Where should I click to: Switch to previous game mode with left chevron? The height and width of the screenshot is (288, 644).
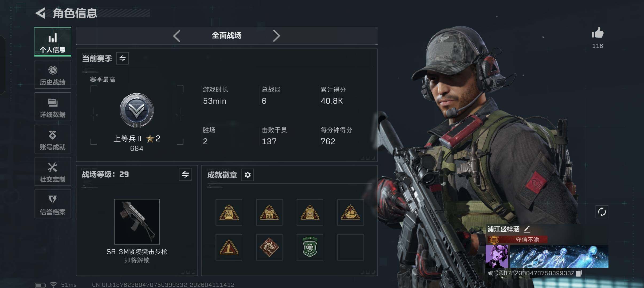click(177, 36)
